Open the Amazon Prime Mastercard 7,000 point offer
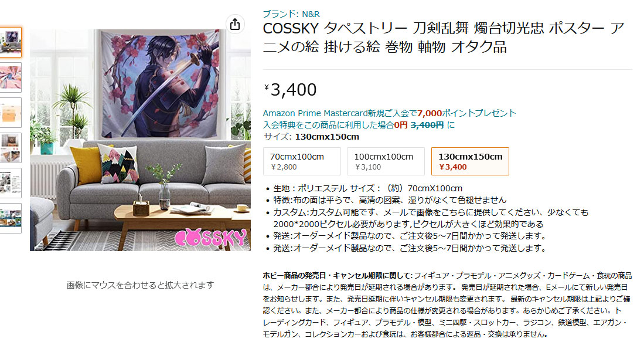This screenshot has width=644, height=352. tap(389, 113)
